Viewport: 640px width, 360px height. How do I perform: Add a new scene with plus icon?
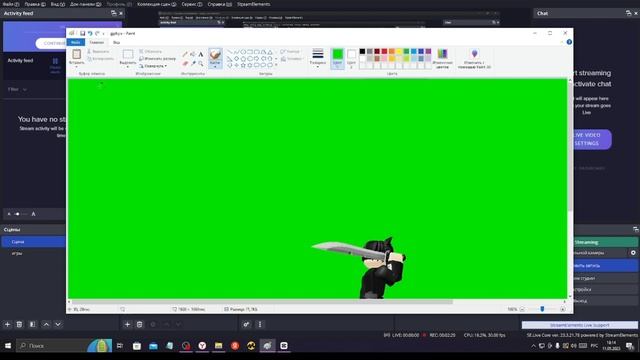pos(7,324)
